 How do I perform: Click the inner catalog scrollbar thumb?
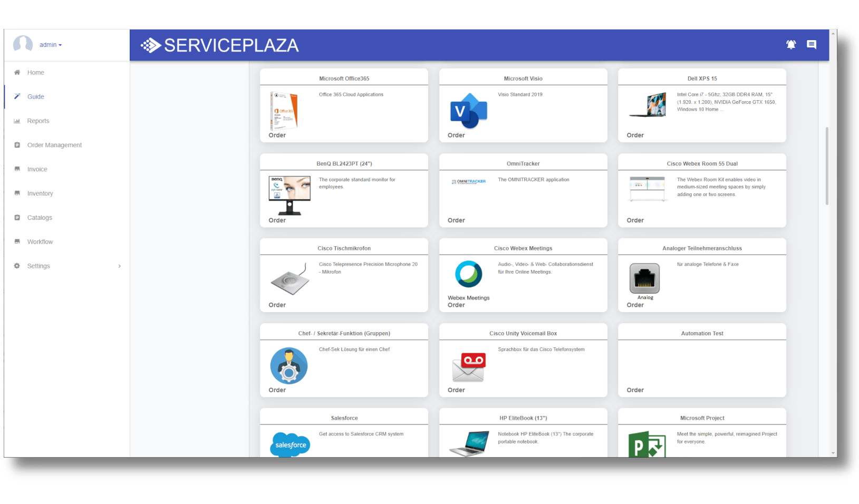[827, 166]
